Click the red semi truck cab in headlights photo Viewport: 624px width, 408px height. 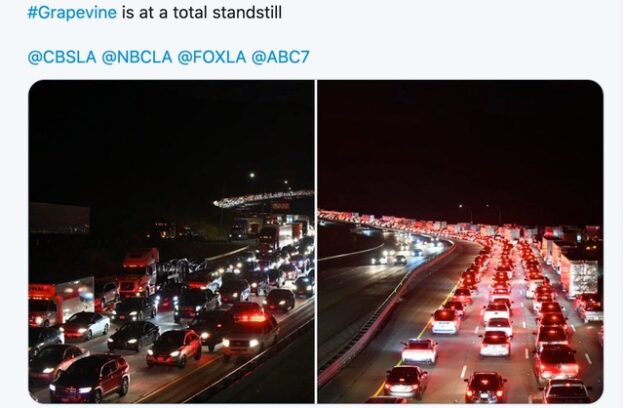[x=138, y=271]
